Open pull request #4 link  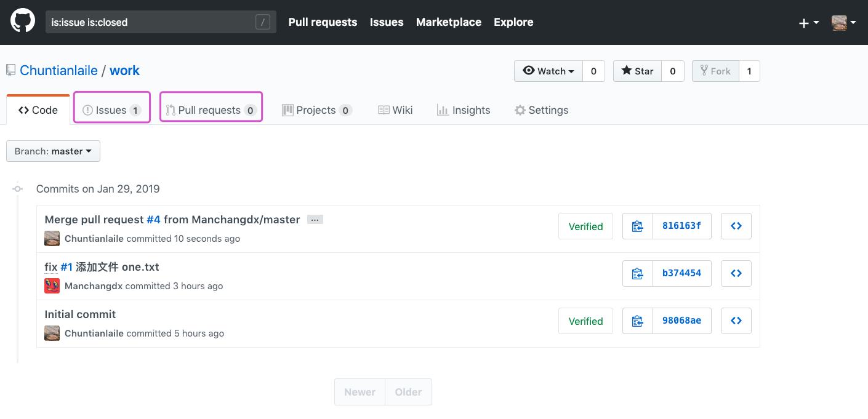tap(153, 220)
